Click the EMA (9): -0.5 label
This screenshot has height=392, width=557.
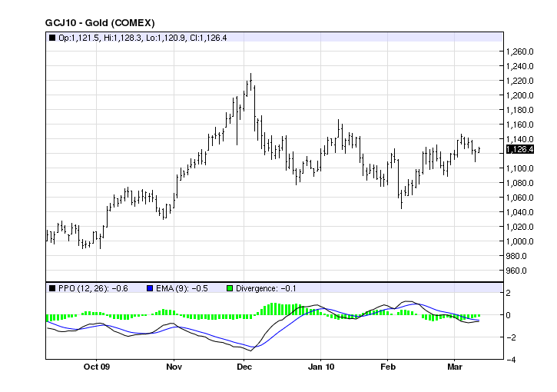(x=182, y=288)
